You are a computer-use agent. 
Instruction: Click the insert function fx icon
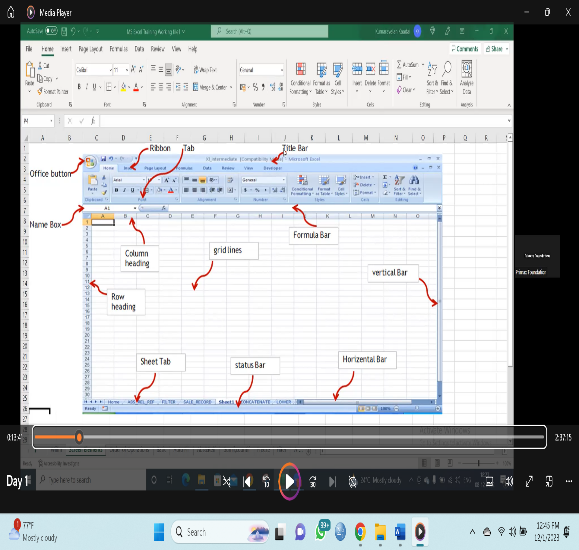93,121
